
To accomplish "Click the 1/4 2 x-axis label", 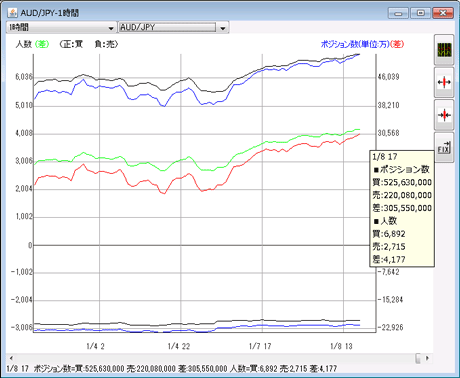I will 95,346.
